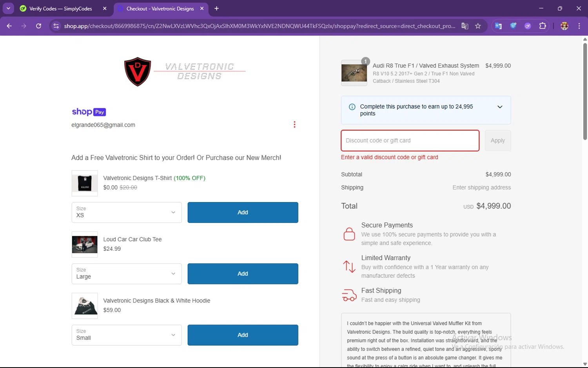Add the Loud Car Car Club Tee
Screen dimensions: 588x368
tap(243, 273)
